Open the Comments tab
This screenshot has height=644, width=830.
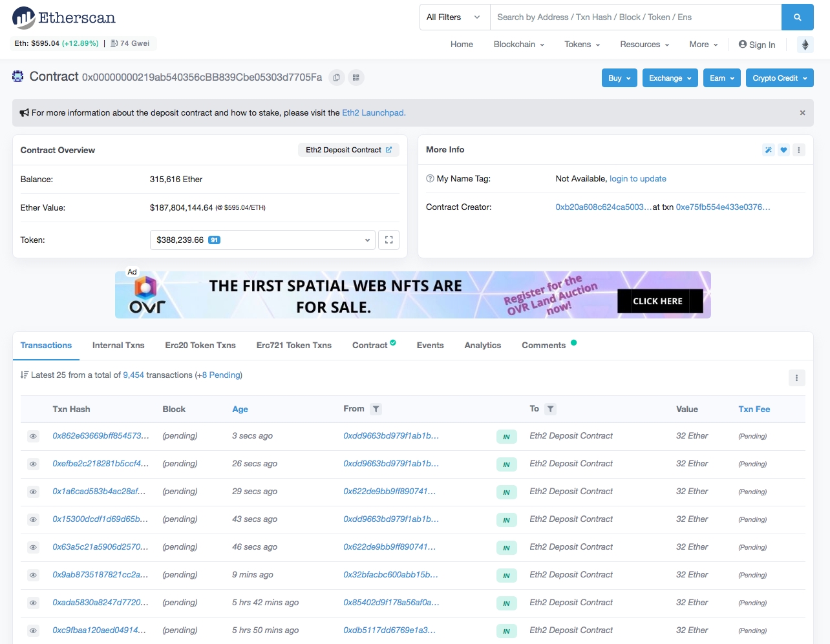click(x=549, y=346)
